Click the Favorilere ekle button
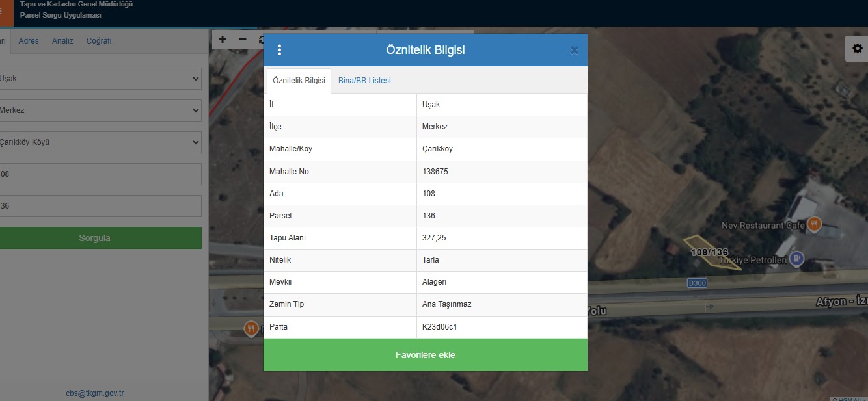Viewport: 868px width, 401px height. coord(426,355)
